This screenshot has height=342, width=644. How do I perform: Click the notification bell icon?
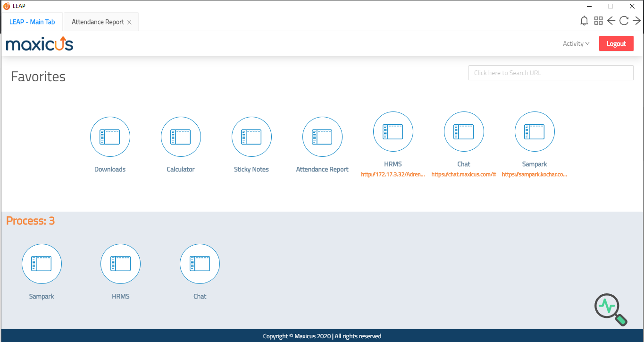(585, 21)
